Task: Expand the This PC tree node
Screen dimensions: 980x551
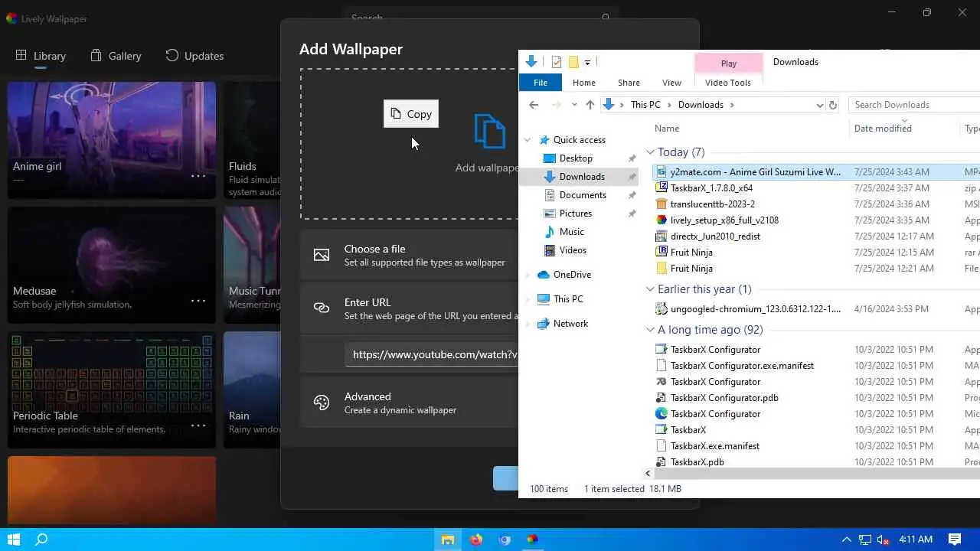Action: [x=527, y=299]
